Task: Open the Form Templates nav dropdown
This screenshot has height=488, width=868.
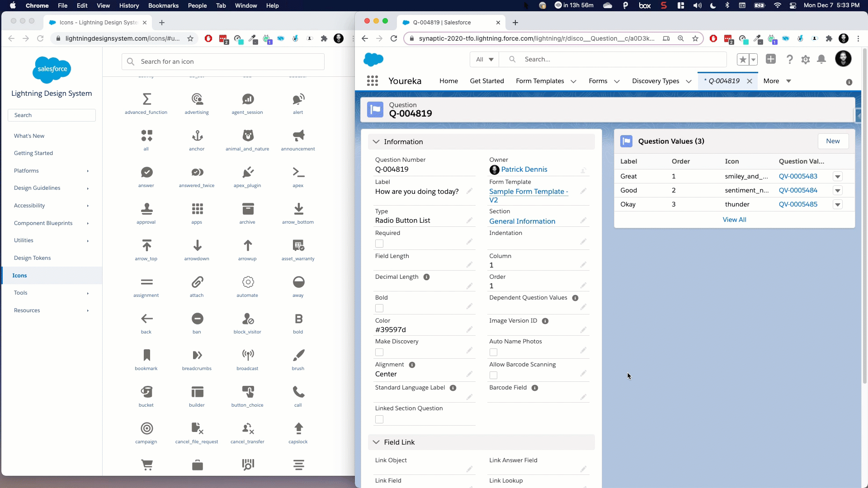Action: coord(573,81)
